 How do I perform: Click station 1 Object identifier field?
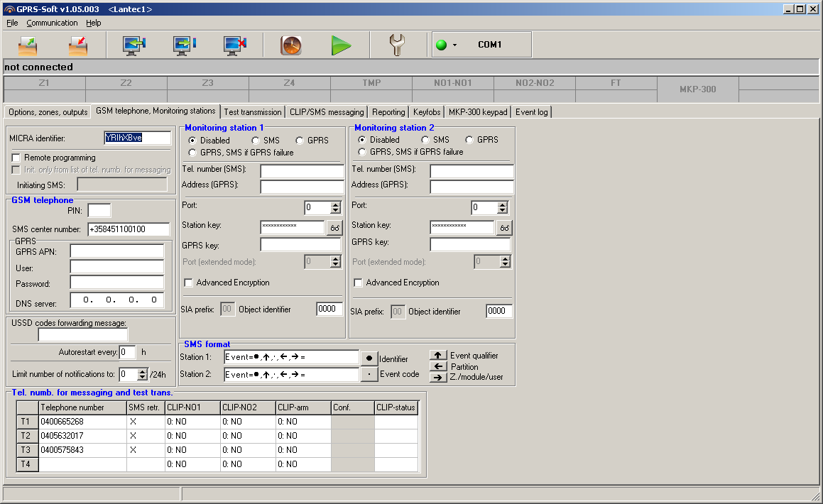click(x=329, y=309)
